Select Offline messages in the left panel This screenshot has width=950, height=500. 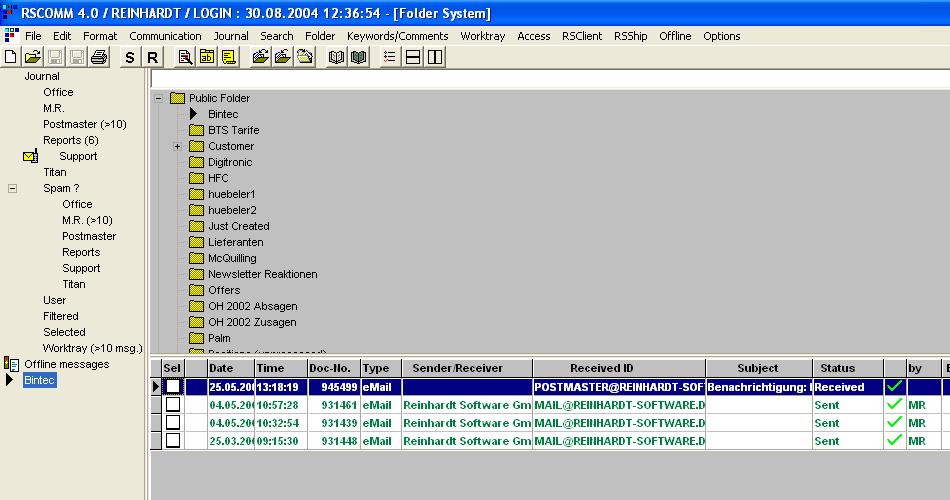[66, 364]
